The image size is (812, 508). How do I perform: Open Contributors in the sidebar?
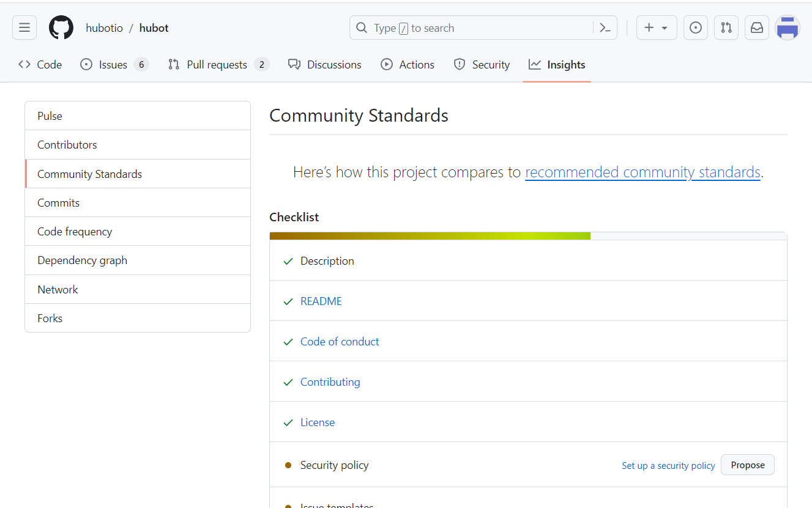coord(138,145)
